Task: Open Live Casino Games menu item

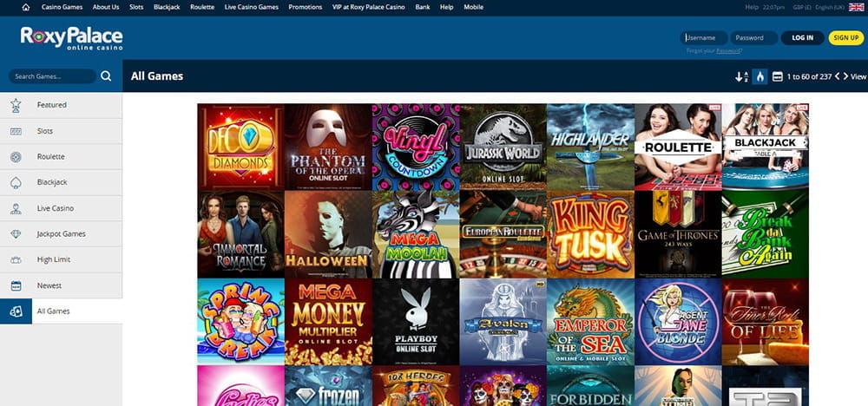Action: click(252, 7)
